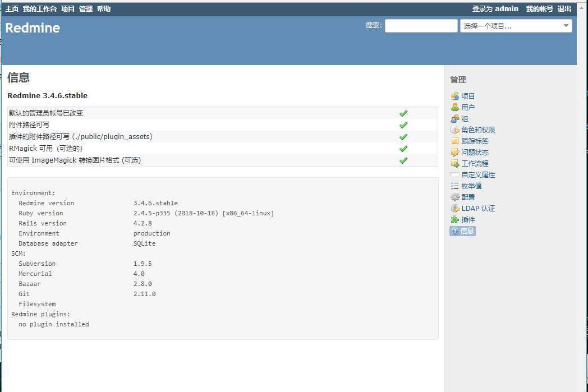Click checkmark for plugin_assets row
Screen dimensions: 588x392
pos(403,137)
